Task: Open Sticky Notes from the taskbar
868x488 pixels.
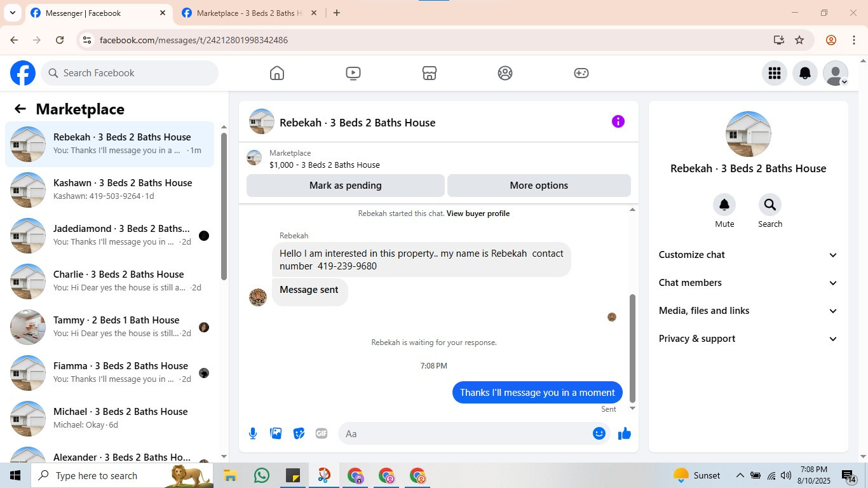Action: tap(293, 475)
